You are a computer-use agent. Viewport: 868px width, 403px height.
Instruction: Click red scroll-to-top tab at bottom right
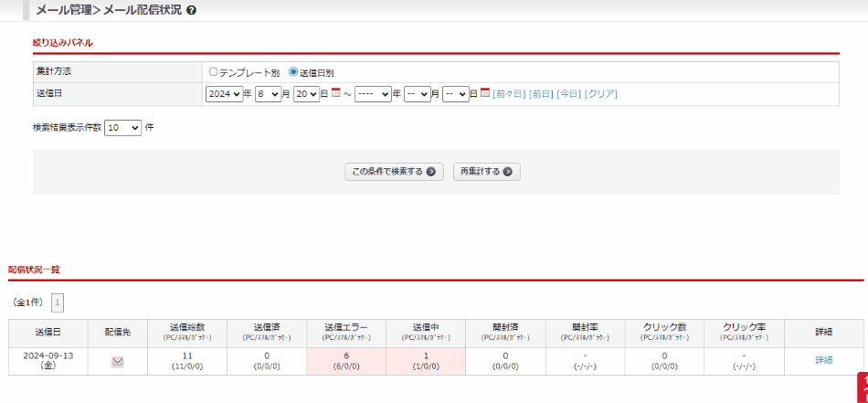point(863,387)
